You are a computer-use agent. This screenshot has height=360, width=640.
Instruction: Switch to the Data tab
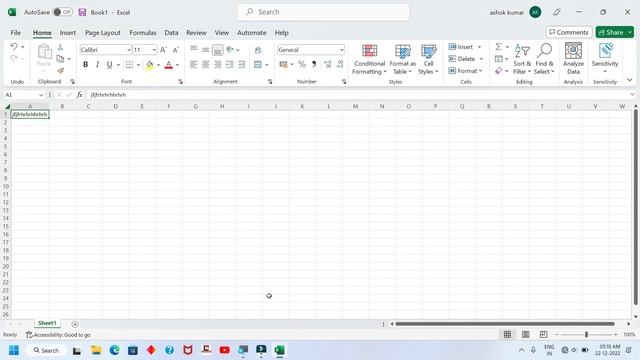[171, 33]
